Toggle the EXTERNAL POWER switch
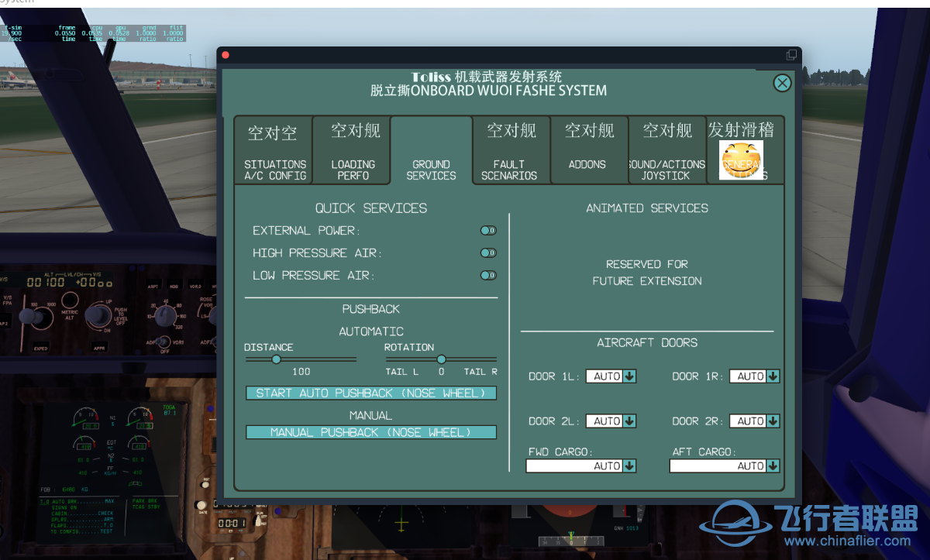The width and height of the screenshot is (930, 560). (488, 231)
